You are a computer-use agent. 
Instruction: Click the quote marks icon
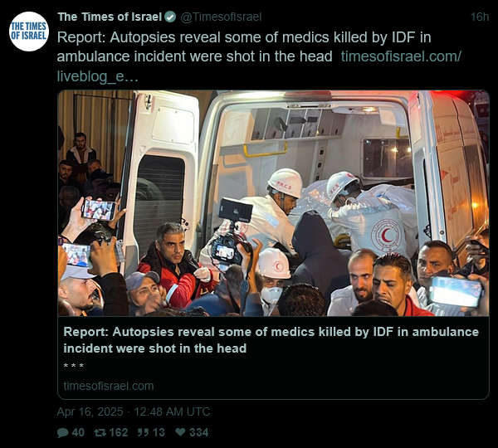coord(143,432)
